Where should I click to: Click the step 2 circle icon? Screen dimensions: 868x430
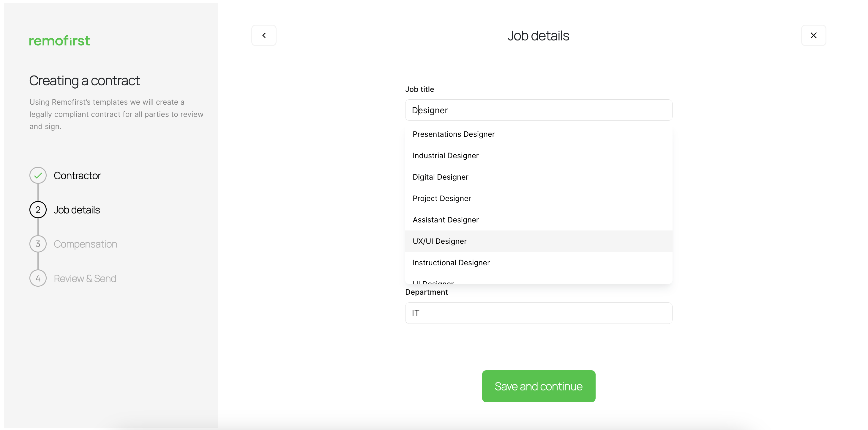coord(38,210)
